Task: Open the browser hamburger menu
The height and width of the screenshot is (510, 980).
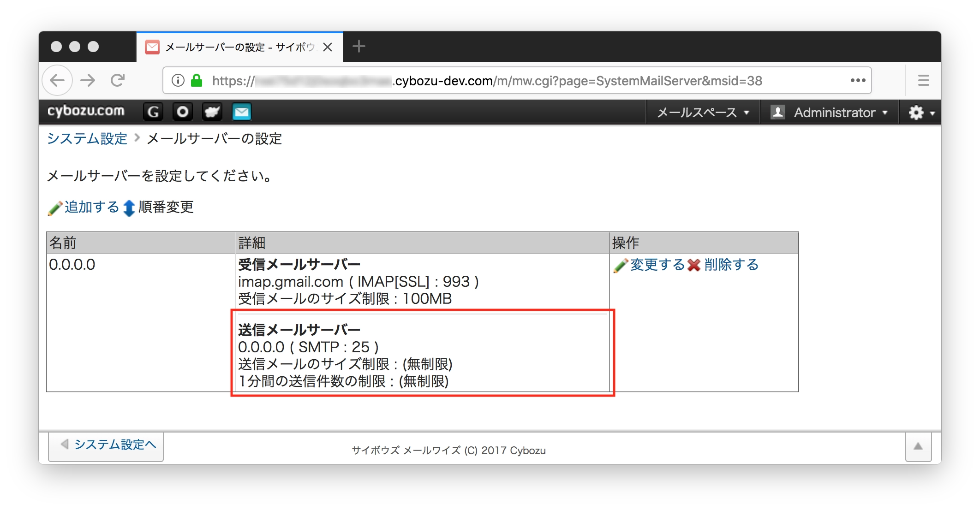Action: point(923,81)
